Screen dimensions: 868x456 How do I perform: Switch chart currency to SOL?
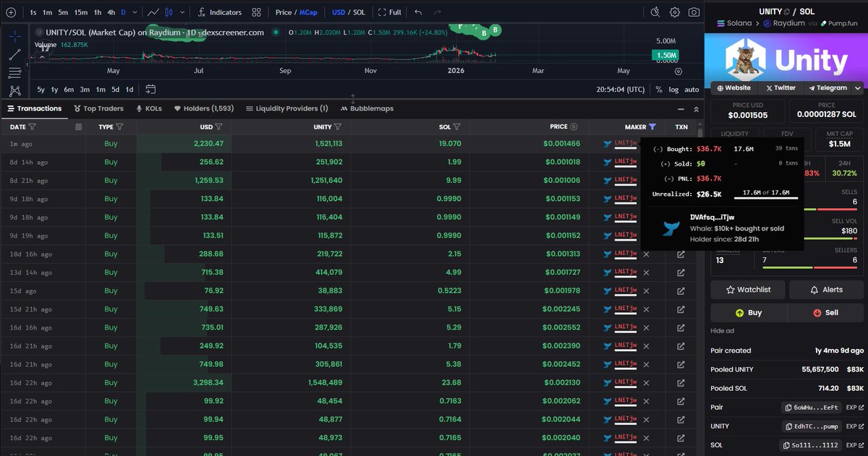pyautogui.click(x=360, y=12)
